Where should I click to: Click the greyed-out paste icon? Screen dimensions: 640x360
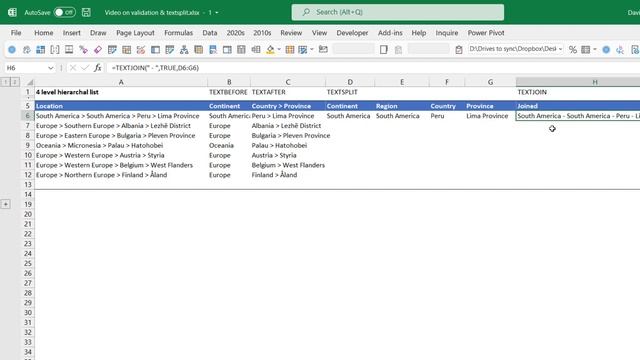398,50
